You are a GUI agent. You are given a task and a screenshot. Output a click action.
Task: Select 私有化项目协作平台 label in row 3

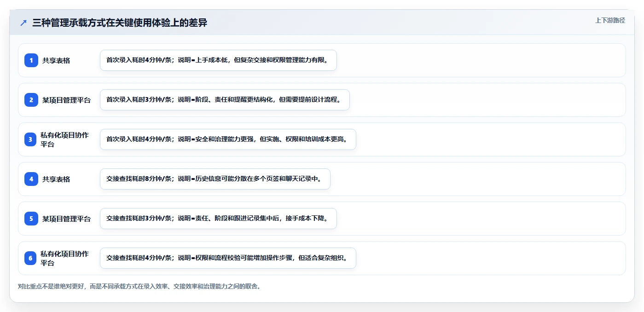click(65, 139)
